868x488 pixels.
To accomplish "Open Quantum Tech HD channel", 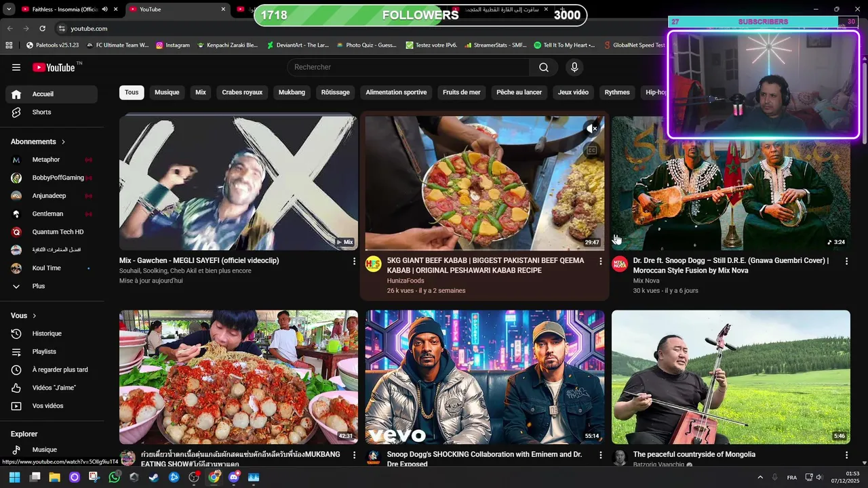I will [x=52, y=232].
